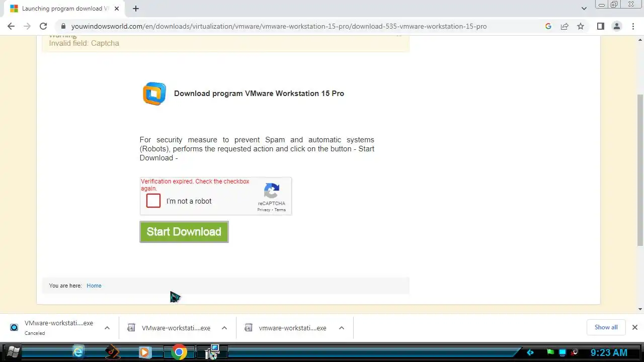Click the address bar URL
Image resolution: width=644 pixels, height=362 pixels.
click(279, 26)
